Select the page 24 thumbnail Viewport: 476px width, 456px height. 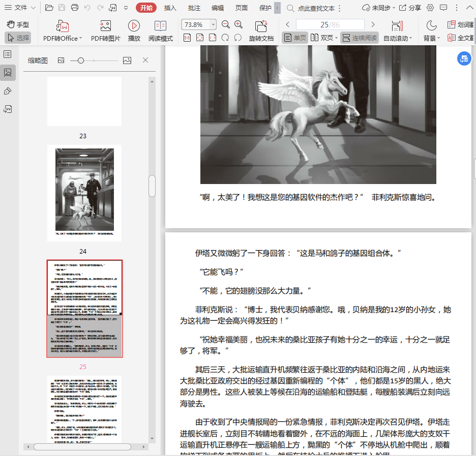point(84,192)
